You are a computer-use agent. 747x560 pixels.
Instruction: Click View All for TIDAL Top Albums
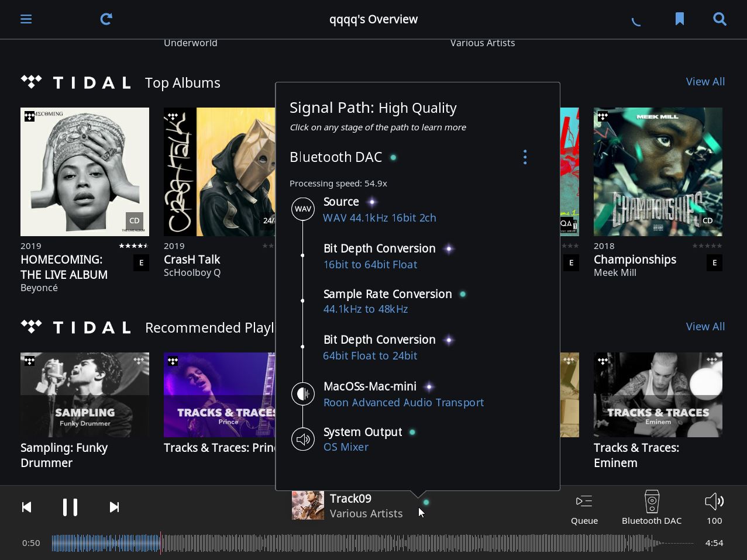[x=705, y=82]
